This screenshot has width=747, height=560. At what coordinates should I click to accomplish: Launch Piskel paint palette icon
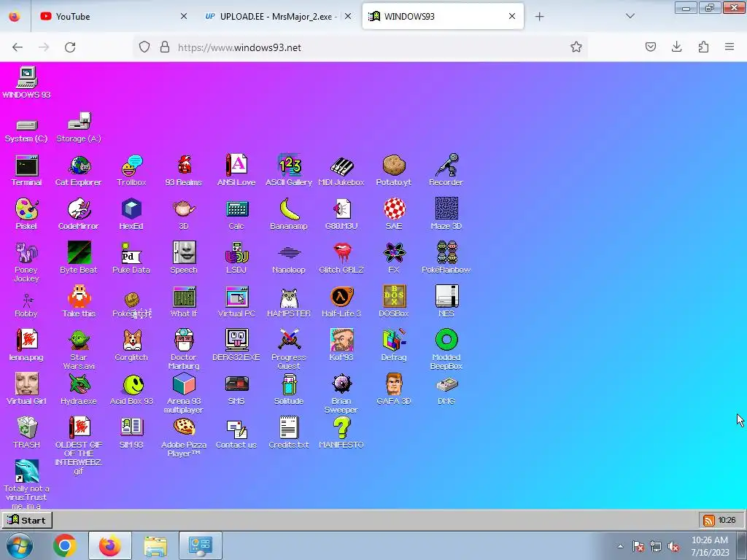tap(26, 214)
